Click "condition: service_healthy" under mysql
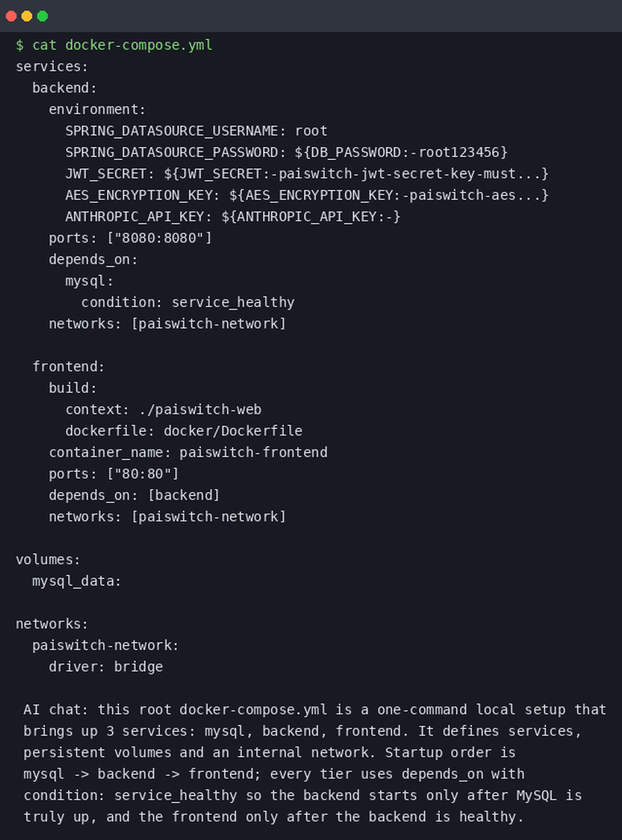Screen dimensions: 622x840 (188, 302)
